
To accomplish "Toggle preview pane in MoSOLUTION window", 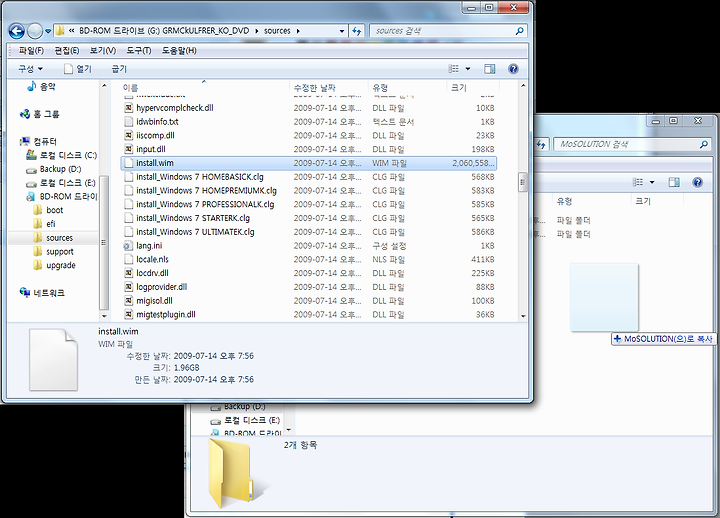I will pyautogui.click(x=674, y=182).
